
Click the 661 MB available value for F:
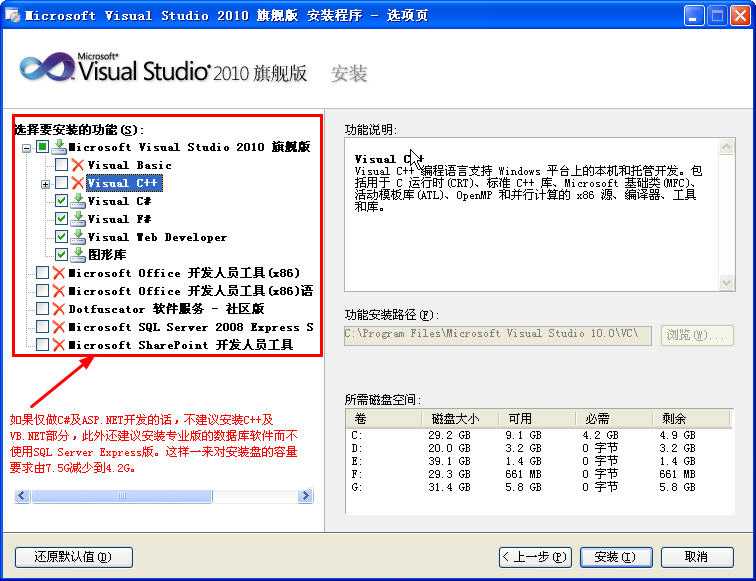tap(523, 474)
